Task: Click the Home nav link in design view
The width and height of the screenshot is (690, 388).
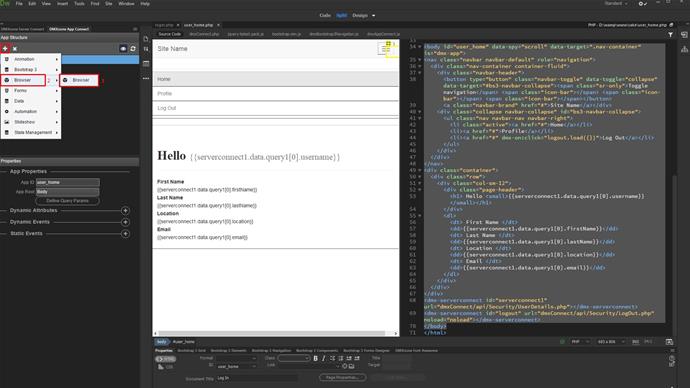Action: pos(164,79)
